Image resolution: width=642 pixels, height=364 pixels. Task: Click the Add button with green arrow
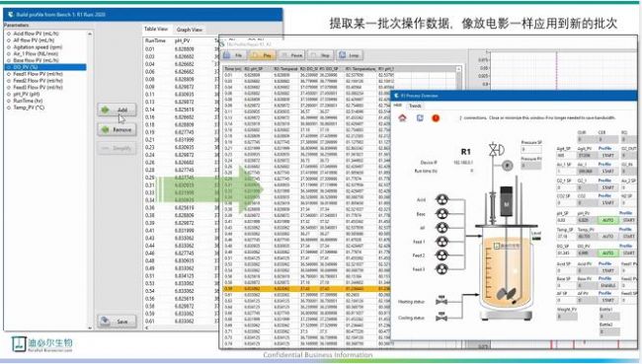pos(118,110)
